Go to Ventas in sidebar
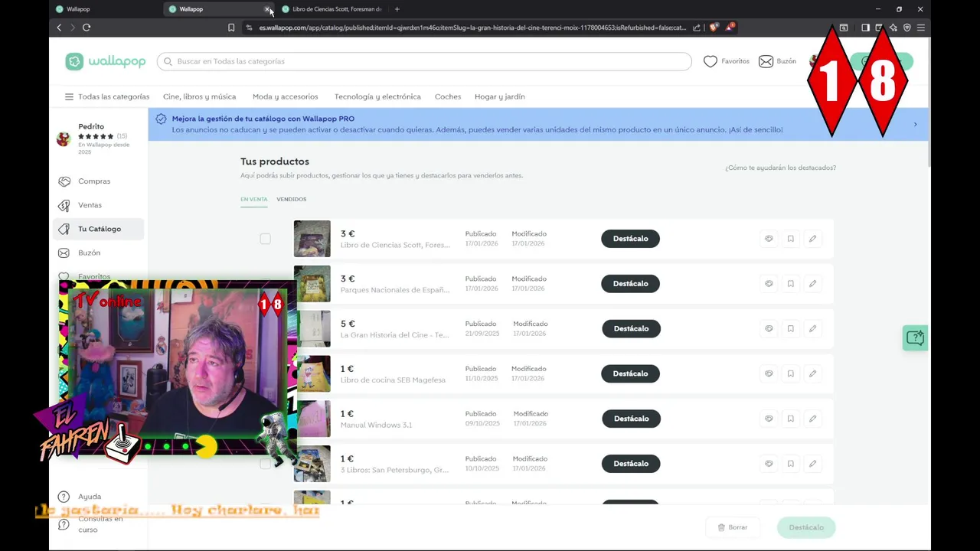Screen dimensions: 980x551 [98, 205]
